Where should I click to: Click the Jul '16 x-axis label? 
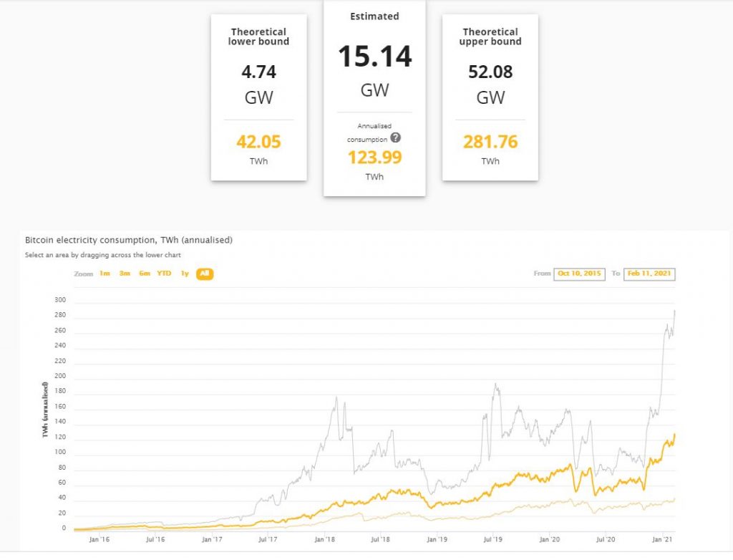[x=155, y=539]
